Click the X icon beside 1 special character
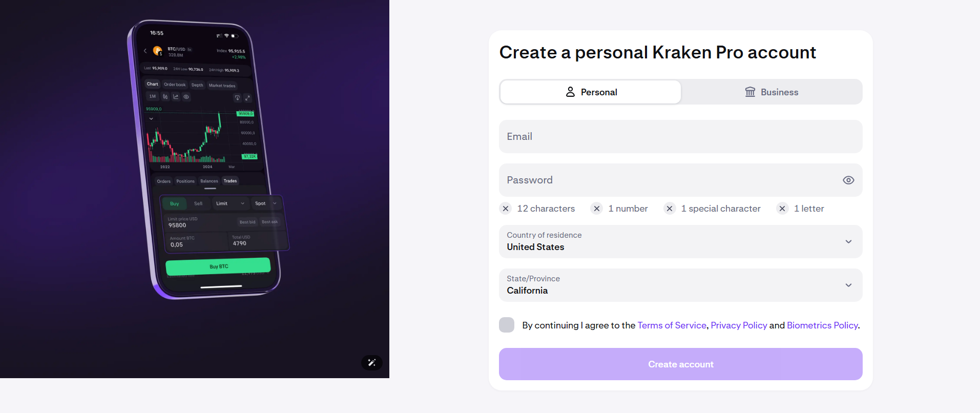980x413 pixels. coord(670,209)
